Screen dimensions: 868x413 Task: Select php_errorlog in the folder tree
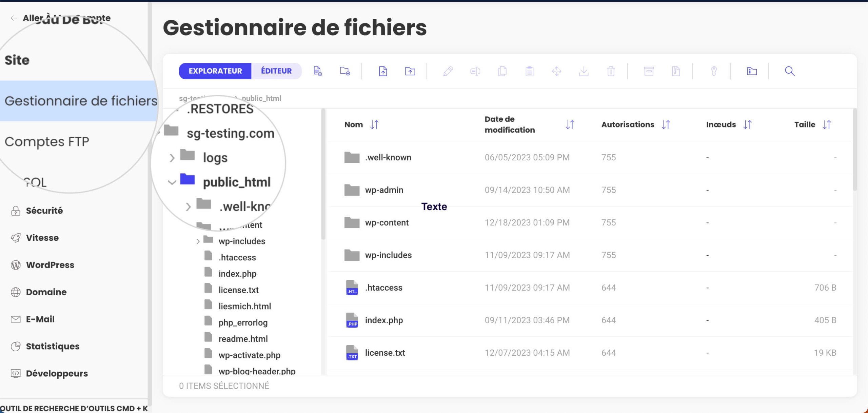click(x=243, y=322)
